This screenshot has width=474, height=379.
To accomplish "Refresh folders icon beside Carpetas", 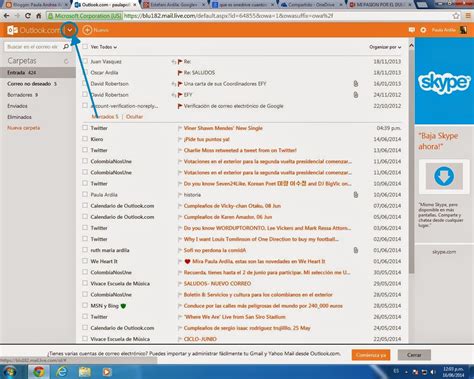I will (66, 61).
